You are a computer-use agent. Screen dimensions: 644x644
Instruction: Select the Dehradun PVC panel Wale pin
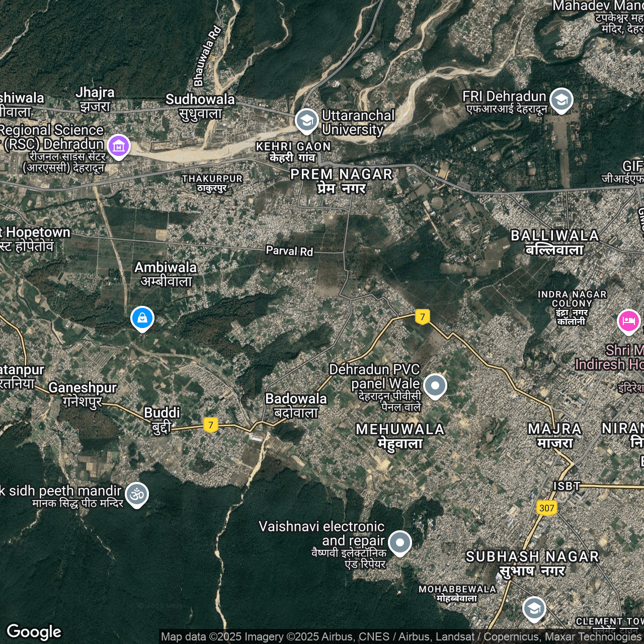pyautogui.click(x=435, y=386)
